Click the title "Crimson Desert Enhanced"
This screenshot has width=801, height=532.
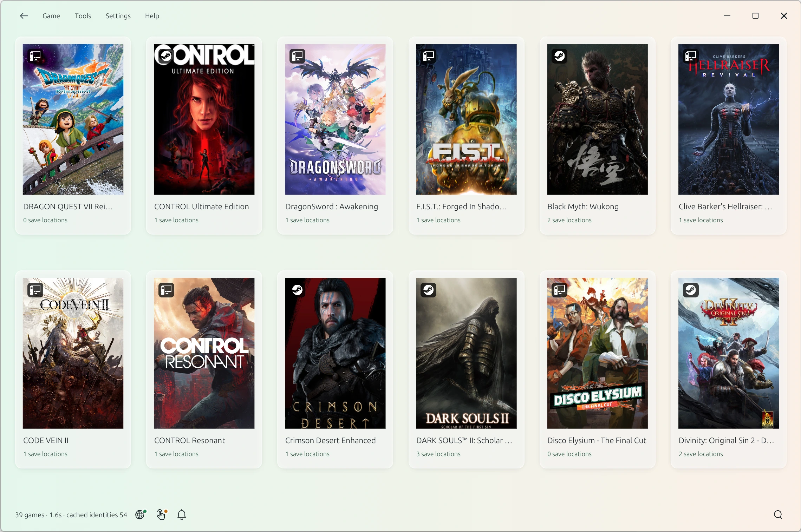[331, 440]
